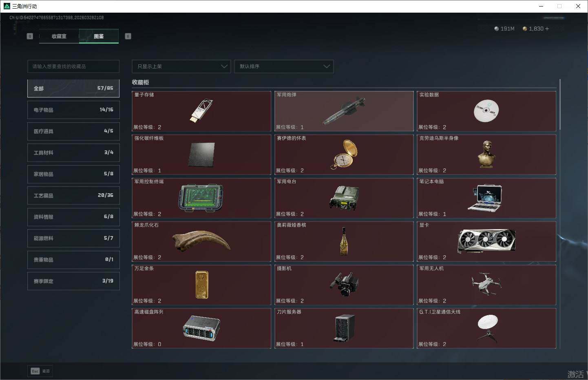Click the 实验数据 disc icon

pyautogui.click(x=486, y=110)
